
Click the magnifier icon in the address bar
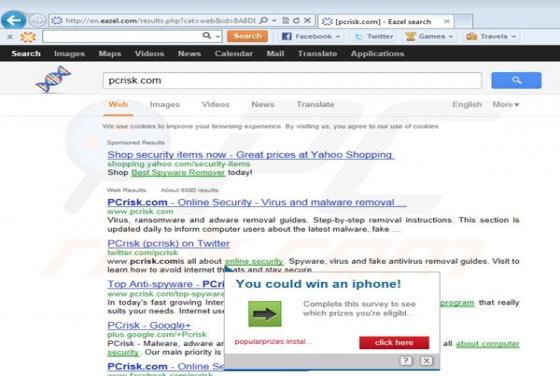click(x=264, y=20)
